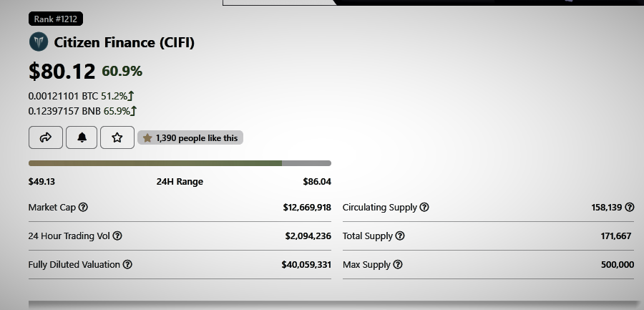Select the Citizen Finance (CIFI) title

tap(124, 42)
